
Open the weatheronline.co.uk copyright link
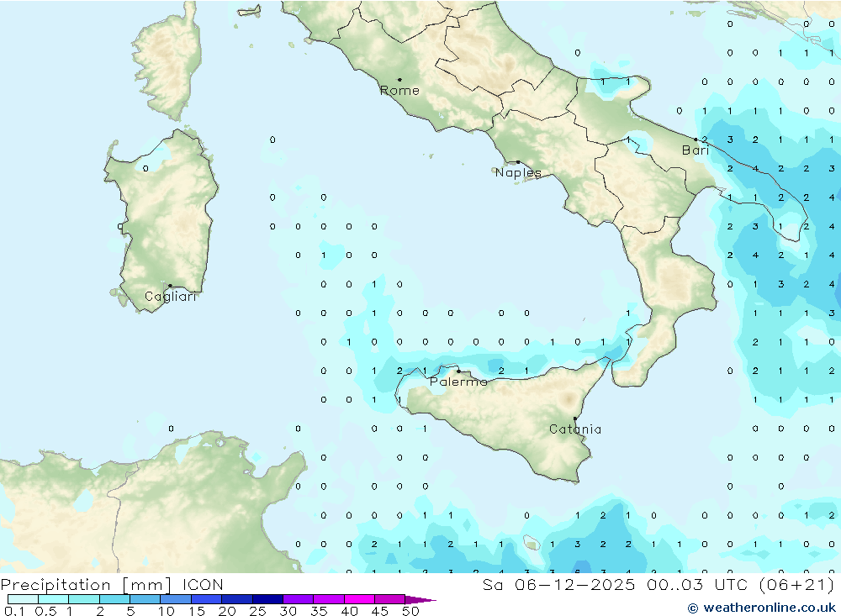click(762, 608)
